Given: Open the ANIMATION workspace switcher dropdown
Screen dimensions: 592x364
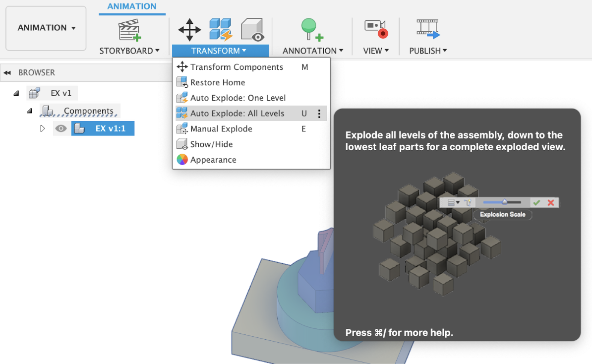Looking at the screenshot, I should (46, 28).
